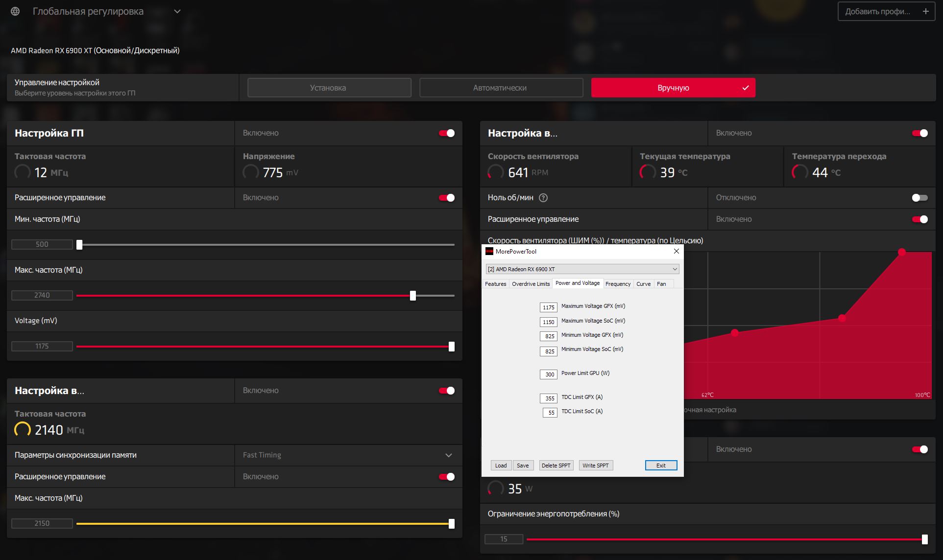Click the Power Limit GPU input field
The width and height of the screenshot is (943, 560).
549,374
